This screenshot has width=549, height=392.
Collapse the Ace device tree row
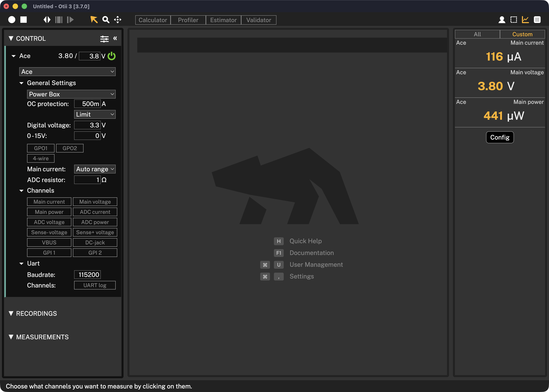point(14,56)
